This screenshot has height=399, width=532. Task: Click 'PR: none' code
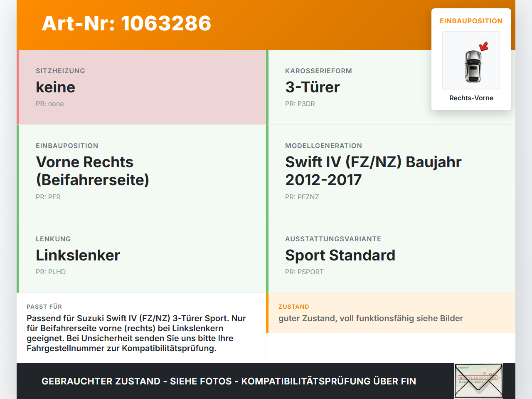point(50,104)
